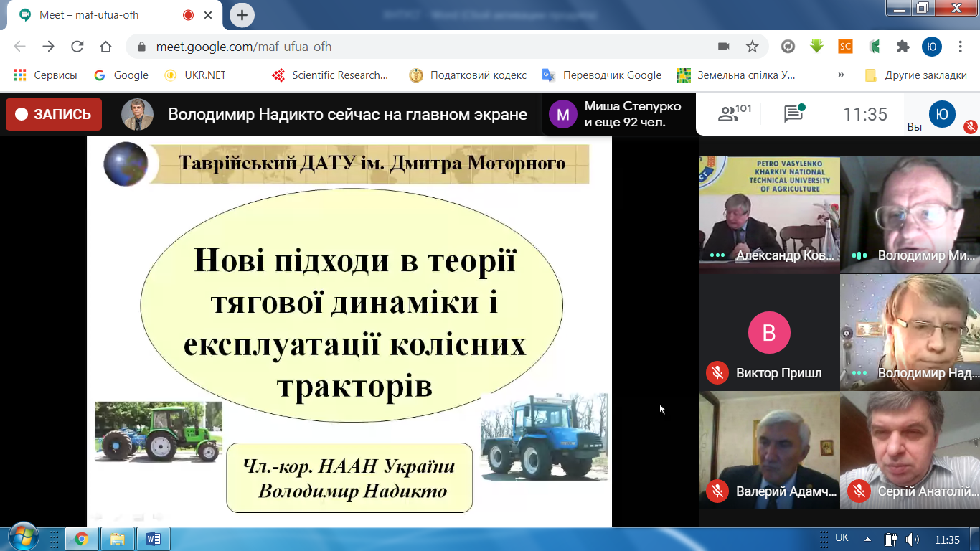The width and height of the screenshot is (980, 551).
Task: Click the presenter's photo avatar in Meet bar
Action: (x=137, y=114)
